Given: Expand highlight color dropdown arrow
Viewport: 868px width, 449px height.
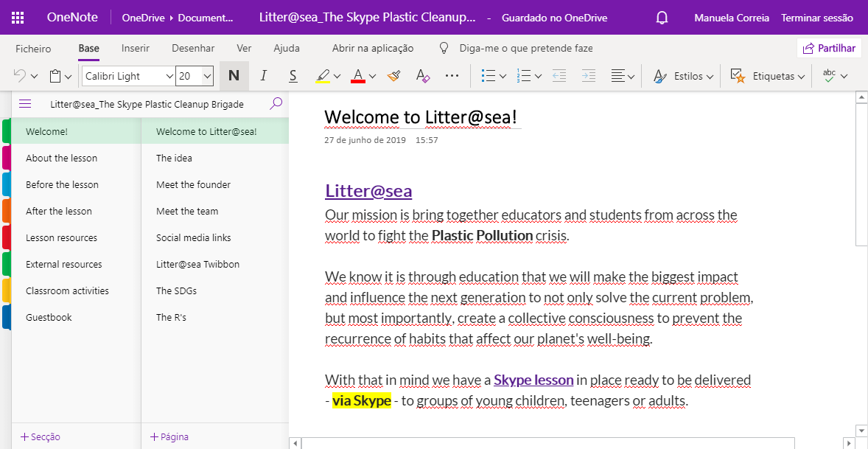Looking at the screenshot, I should click(337, 77).
